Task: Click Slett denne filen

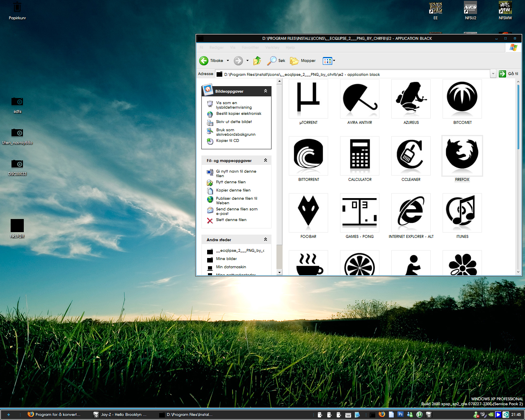Action: (x=231, y=220)
